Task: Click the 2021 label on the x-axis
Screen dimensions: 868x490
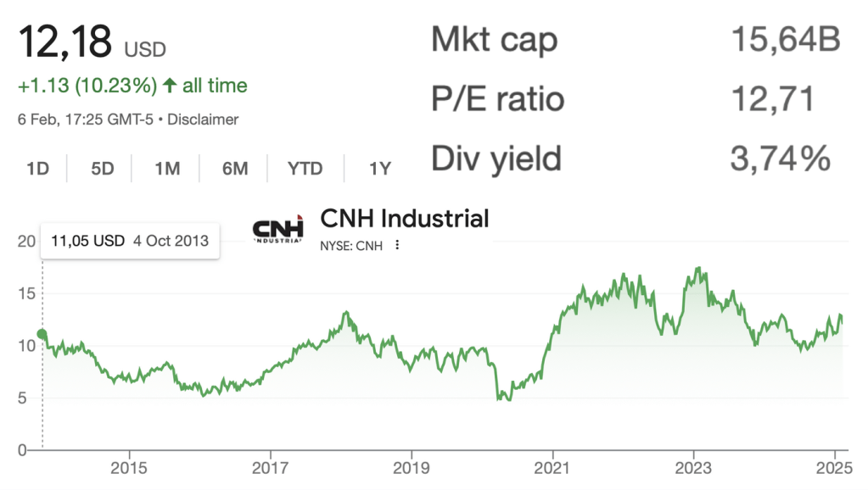Action: point(552,467)
